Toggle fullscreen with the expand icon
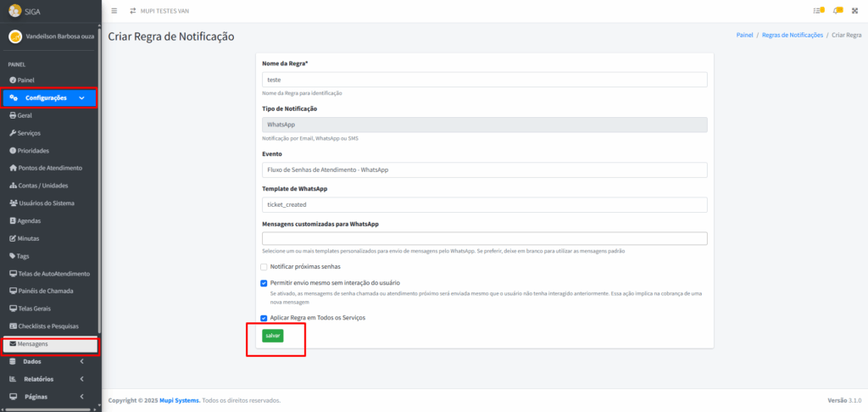868x412 pixels. coord(858,10)
